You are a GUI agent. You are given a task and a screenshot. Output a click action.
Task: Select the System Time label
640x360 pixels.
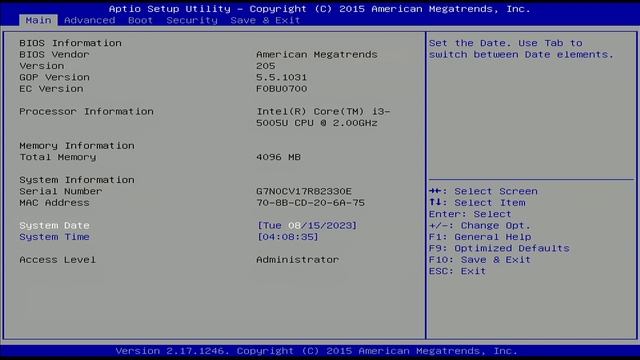coord(54,237)
